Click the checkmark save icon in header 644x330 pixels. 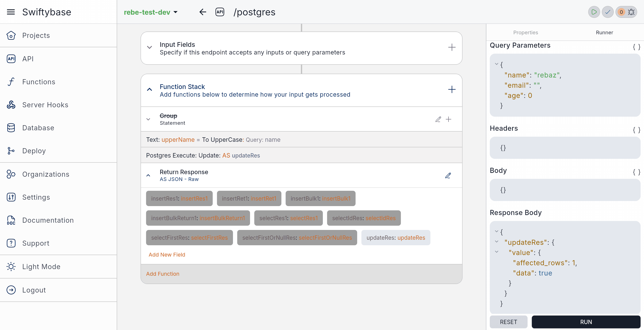(608, 12)
